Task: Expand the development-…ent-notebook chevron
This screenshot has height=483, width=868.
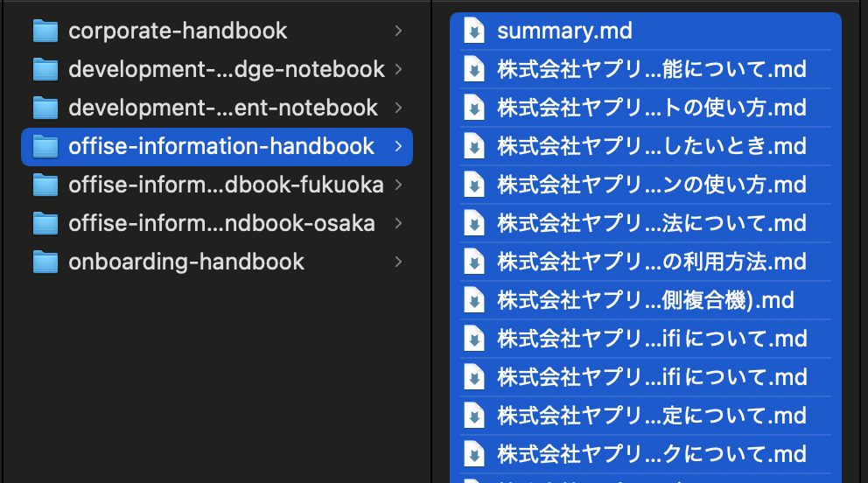Action: (398, 108)
